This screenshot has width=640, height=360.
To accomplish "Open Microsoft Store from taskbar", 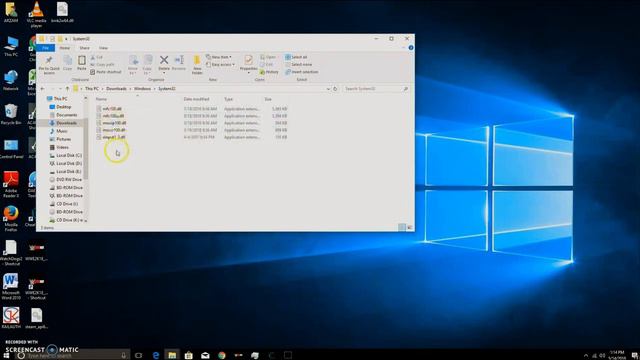I will (x=189, y=355).
